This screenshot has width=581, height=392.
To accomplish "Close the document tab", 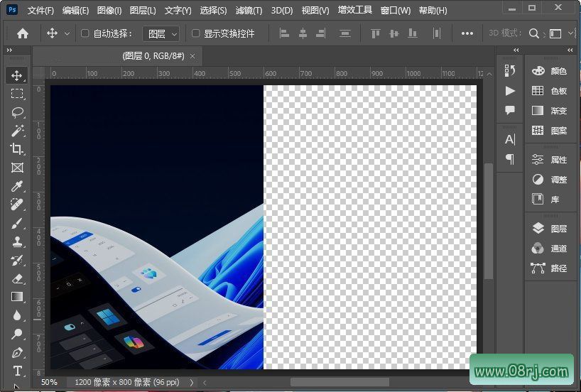I will 192,56.
